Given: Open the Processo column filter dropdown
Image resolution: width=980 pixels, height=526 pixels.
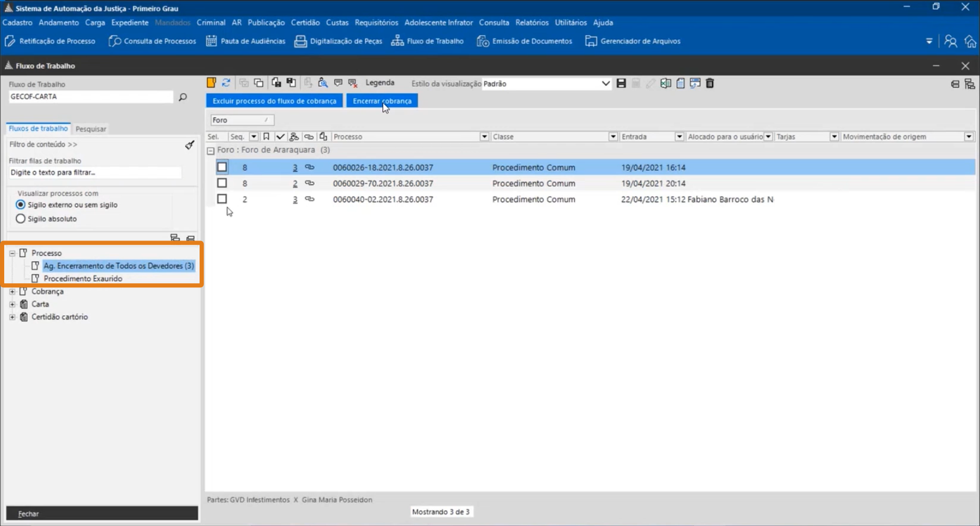Looking at the screenshot, I should point(484,137).
